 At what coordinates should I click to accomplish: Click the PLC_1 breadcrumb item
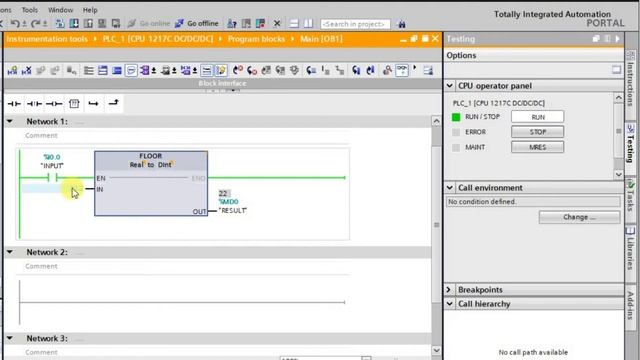click(x=158, y=39)
